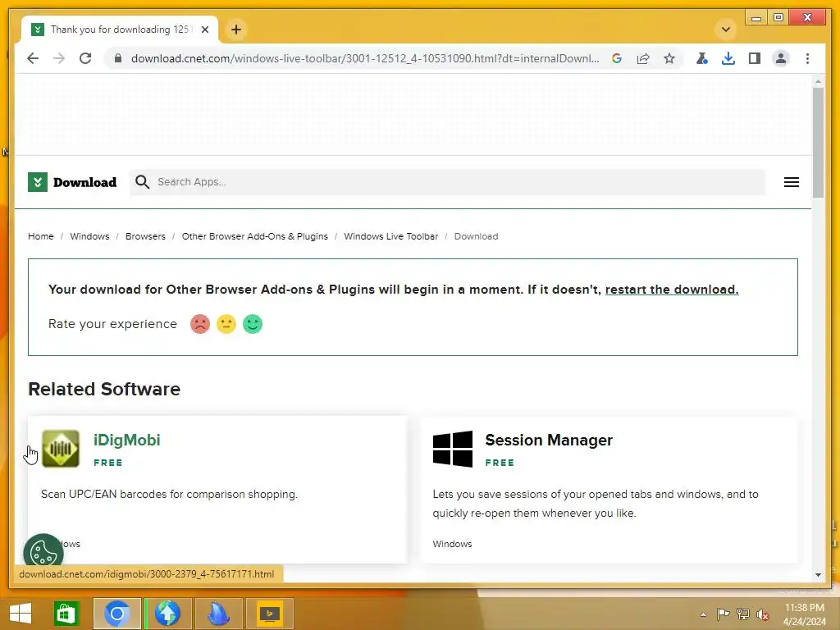The image size is (840, 630).
Task: Open the Chrome profile avatar
Action: pos(781,58)
